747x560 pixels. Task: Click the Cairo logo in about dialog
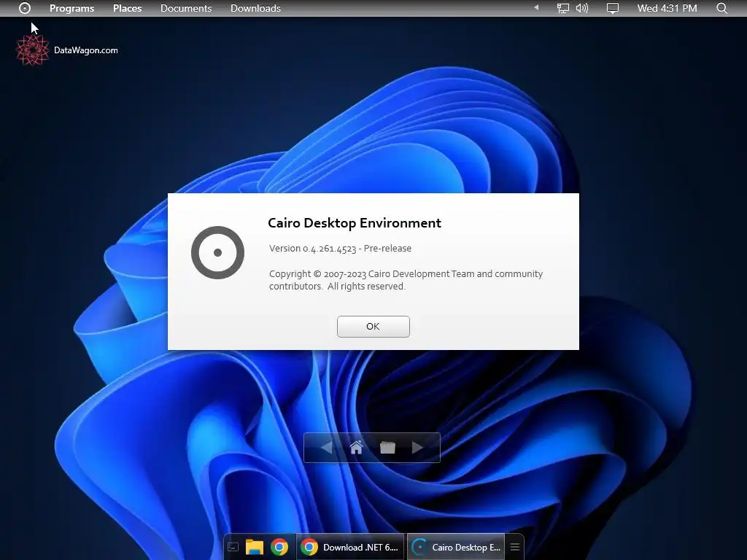point(217,252)
